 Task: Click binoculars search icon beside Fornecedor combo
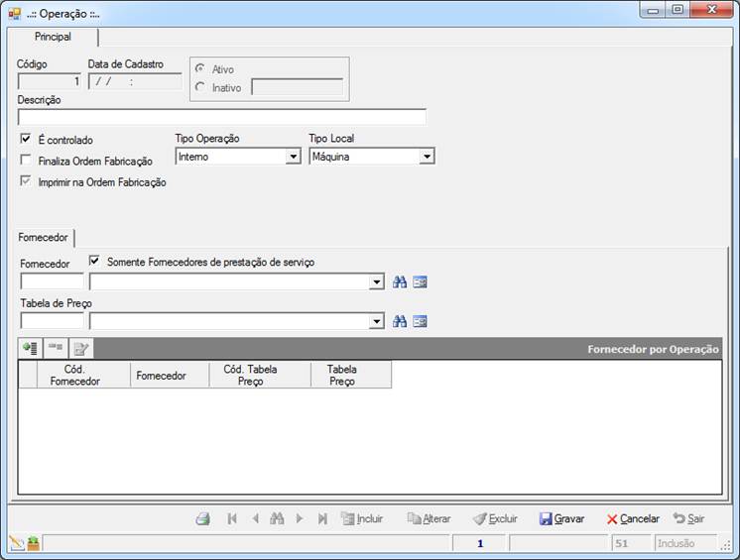(400, 282)
